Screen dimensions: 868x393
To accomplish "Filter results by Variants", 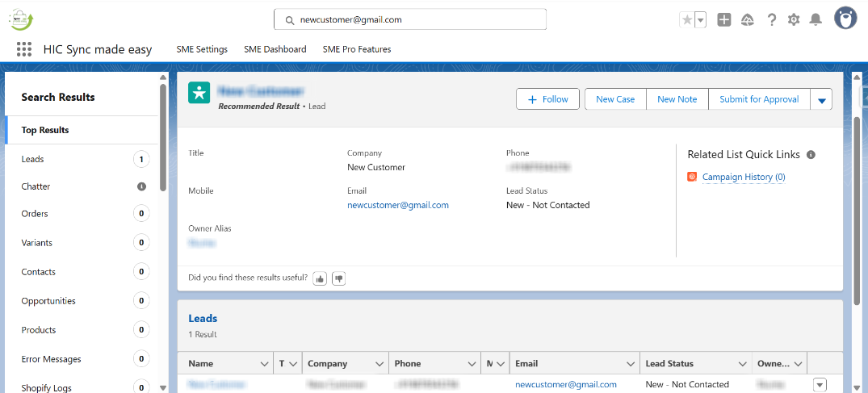I will pos(82,242).
